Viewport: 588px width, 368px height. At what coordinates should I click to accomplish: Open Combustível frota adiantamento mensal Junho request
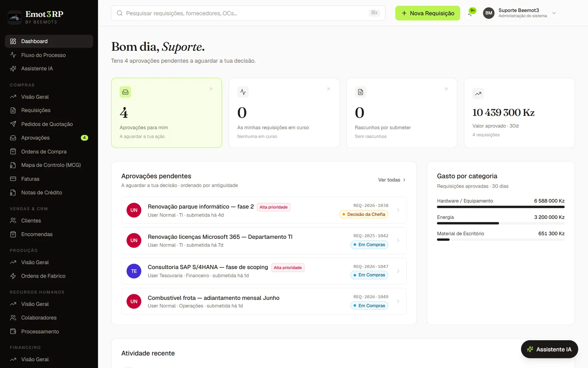pos(264,301)
